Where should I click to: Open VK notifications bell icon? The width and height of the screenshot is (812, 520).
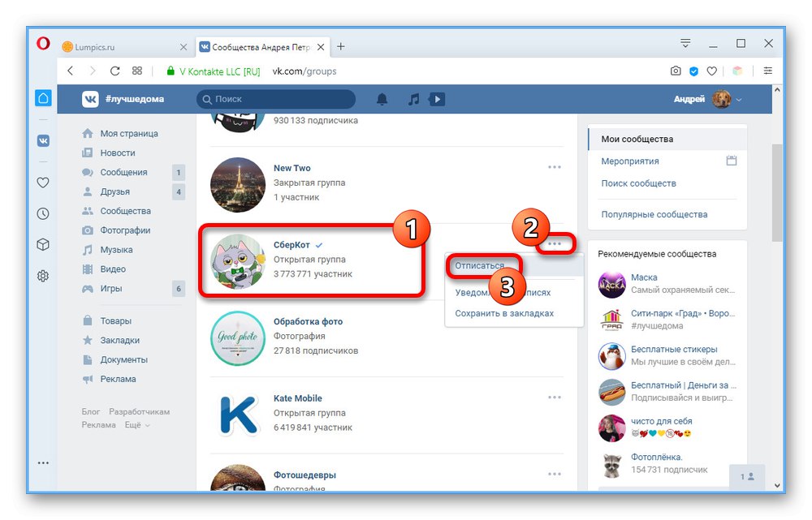pyautogui.click(x=382, y=99)
